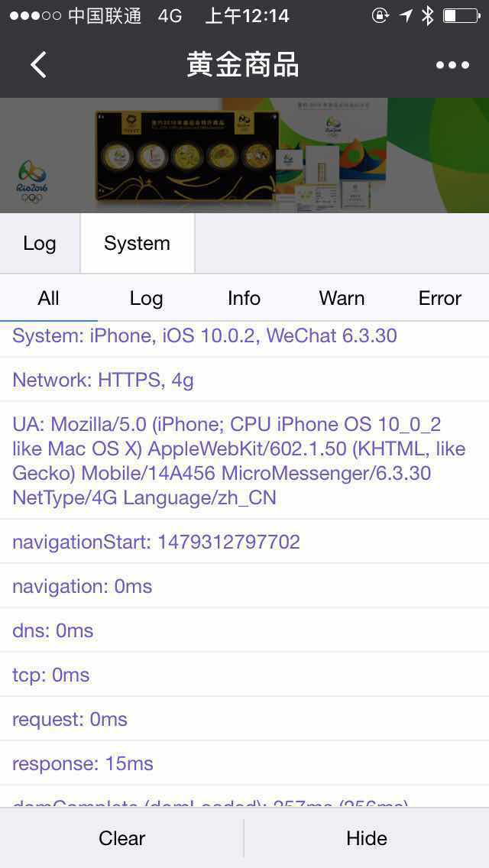The image size is (489, 868).
Task: Tap the back arrow icon
Action: pos(38,65)
